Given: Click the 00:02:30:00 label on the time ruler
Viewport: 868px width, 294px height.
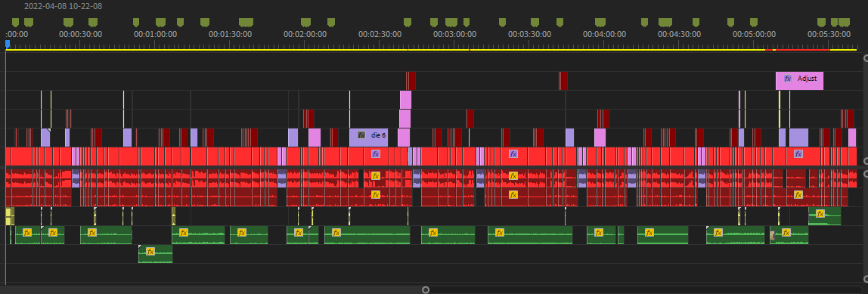Looking at the screenshot, I should tap(380, 34).
